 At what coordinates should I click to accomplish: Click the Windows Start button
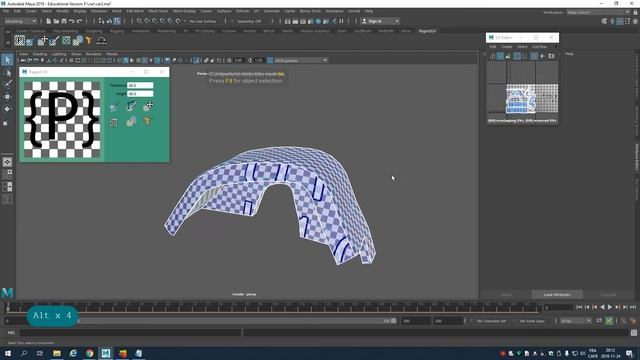7,353
